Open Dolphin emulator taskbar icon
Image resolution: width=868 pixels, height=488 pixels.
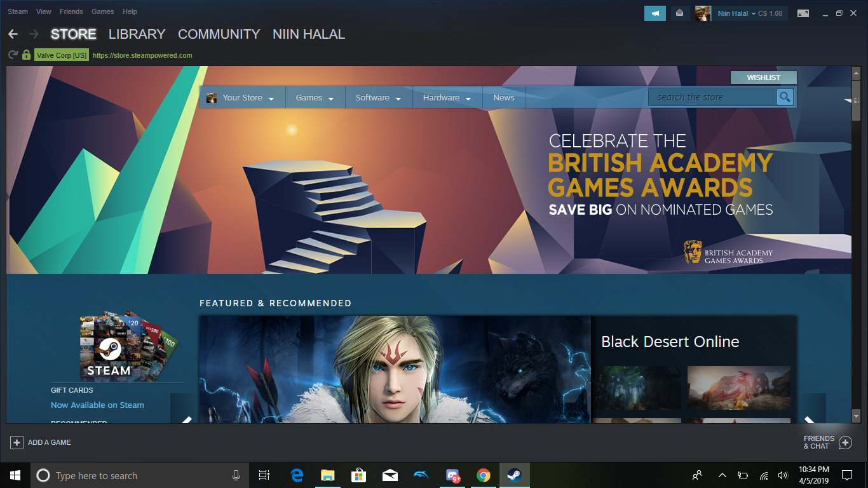[421, 475]
